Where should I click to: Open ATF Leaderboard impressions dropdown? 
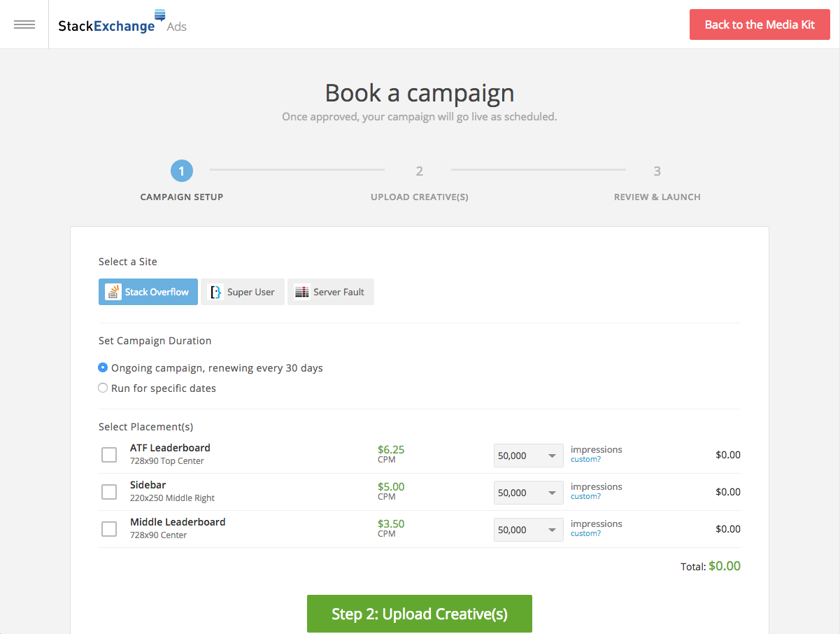pyautogui.click(x=529, y=455)
